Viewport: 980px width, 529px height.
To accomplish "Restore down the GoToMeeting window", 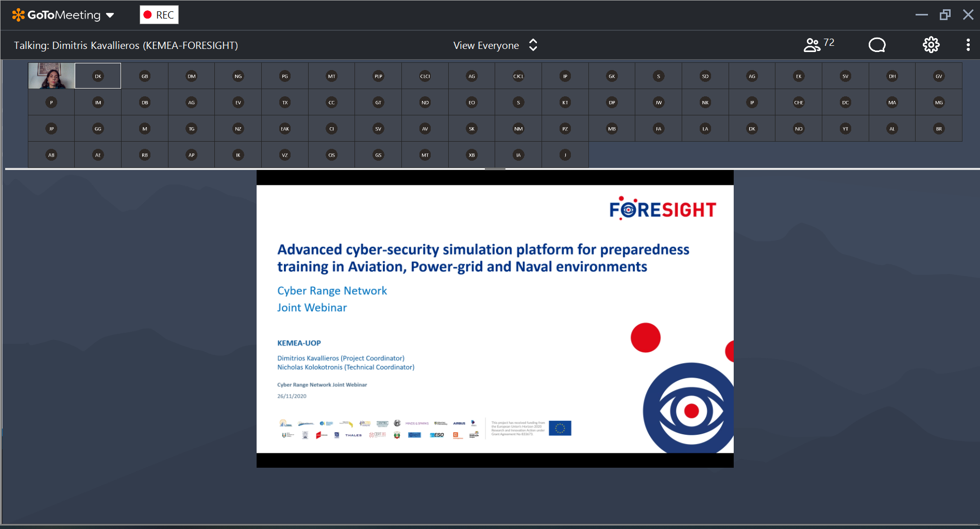I will pyautogui.click(x=944, y=15).
